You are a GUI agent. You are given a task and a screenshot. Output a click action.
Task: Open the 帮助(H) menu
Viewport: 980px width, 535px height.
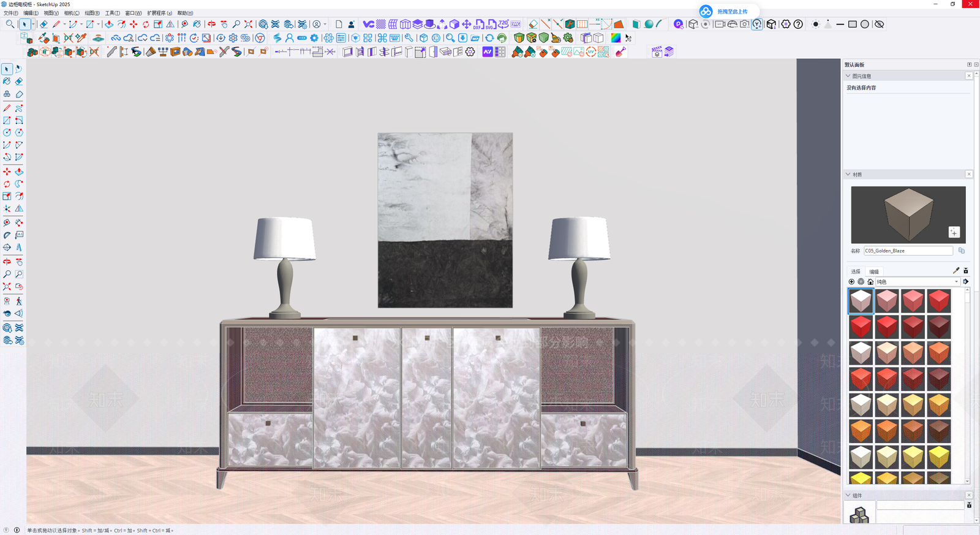pyautogui.click(x=185, y=13)
